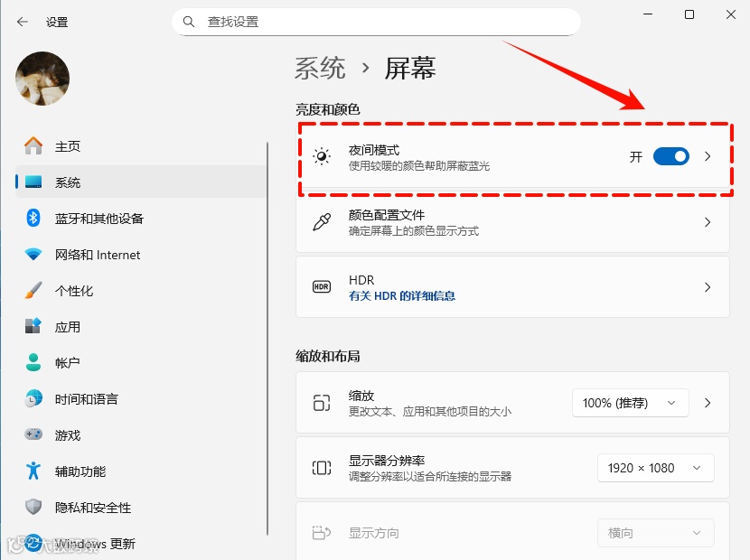The width and height of the screenshot is (750, 560).
Task: Click the Bluetooth icon in sidebar
Action: [33, 218]
